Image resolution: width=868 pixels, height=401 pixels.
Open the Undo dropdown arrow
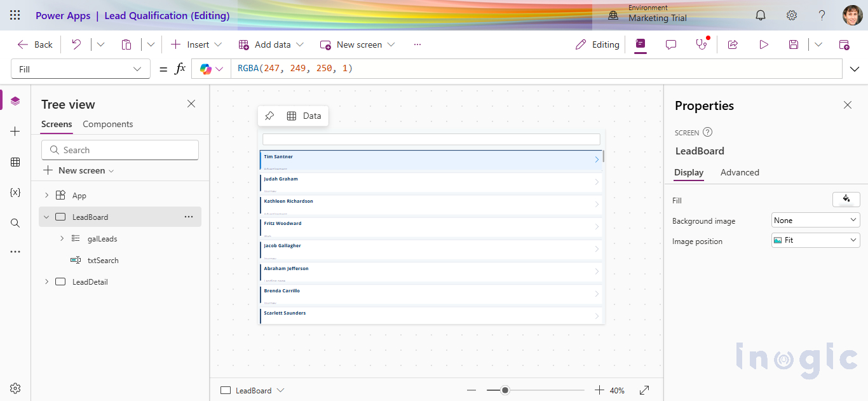tap(100, 44)
